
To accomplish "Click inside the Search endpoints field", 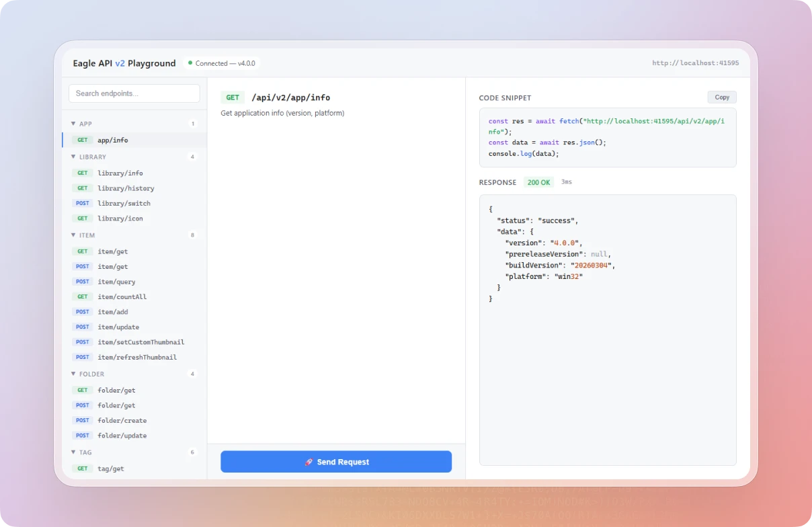I will tap(134, 93).
